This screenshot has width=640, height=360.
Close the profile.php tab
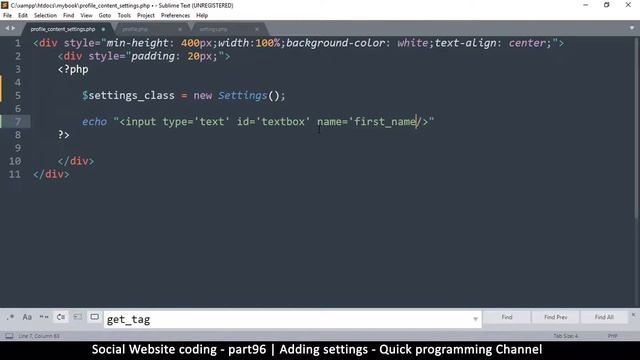pos(180,29)
